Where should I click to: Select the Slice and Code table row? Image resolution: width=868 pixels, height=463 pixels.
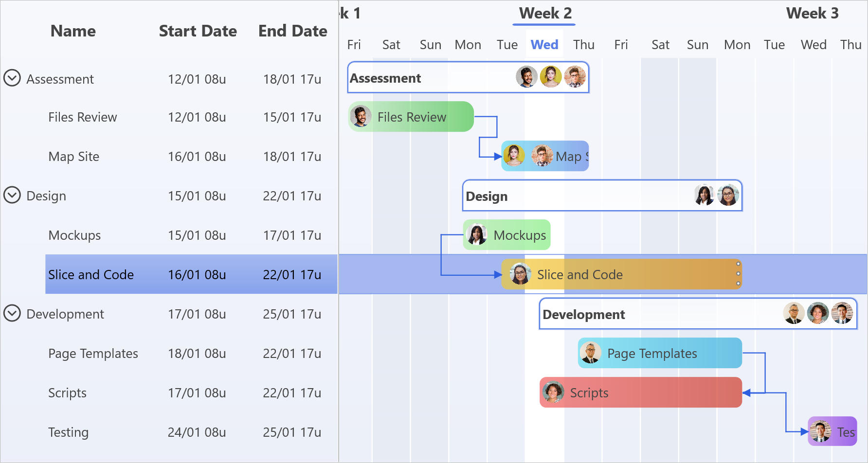(190, 274)
